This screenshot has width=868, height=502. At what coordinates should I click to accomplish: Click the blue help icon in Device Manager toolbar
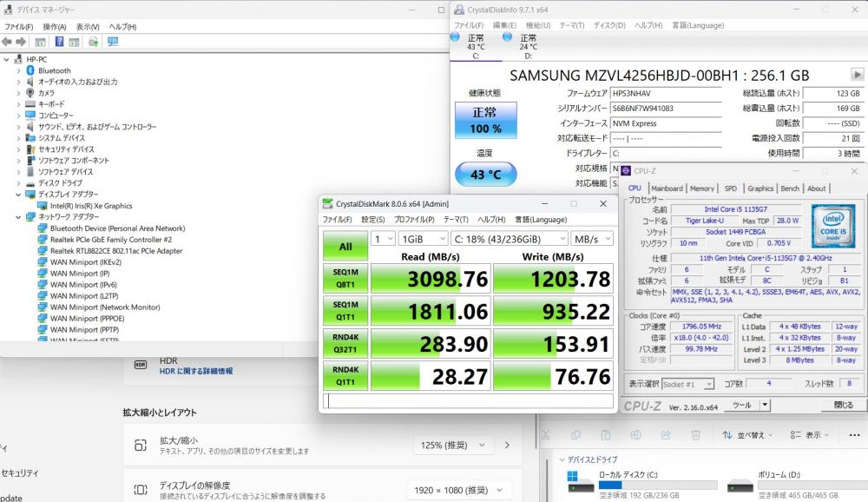pyautogui.click(x=60, y=42)
